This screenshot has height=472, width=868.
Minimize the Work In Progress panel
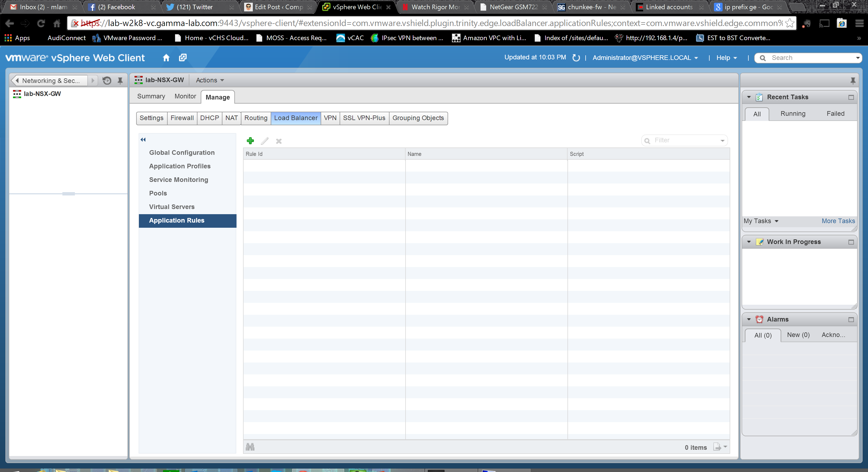click(851, 242)
